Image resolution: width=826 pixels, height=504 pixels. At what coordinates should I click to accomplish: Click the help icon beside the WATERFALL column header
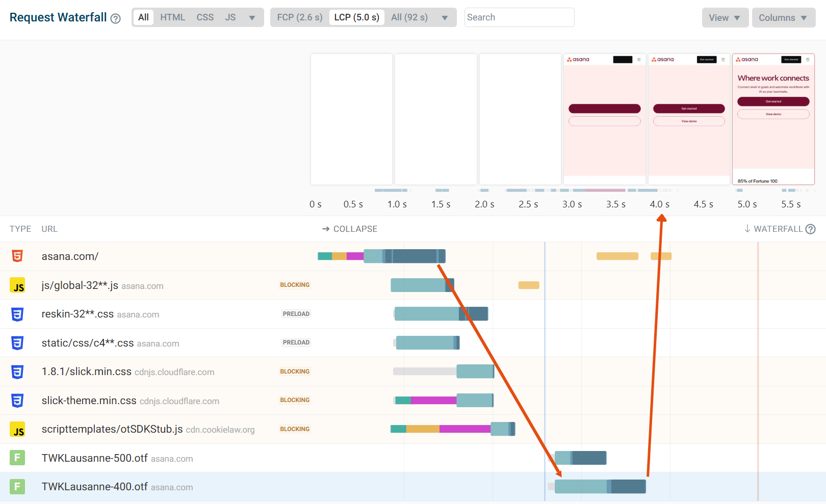click(x=810, y=229)
